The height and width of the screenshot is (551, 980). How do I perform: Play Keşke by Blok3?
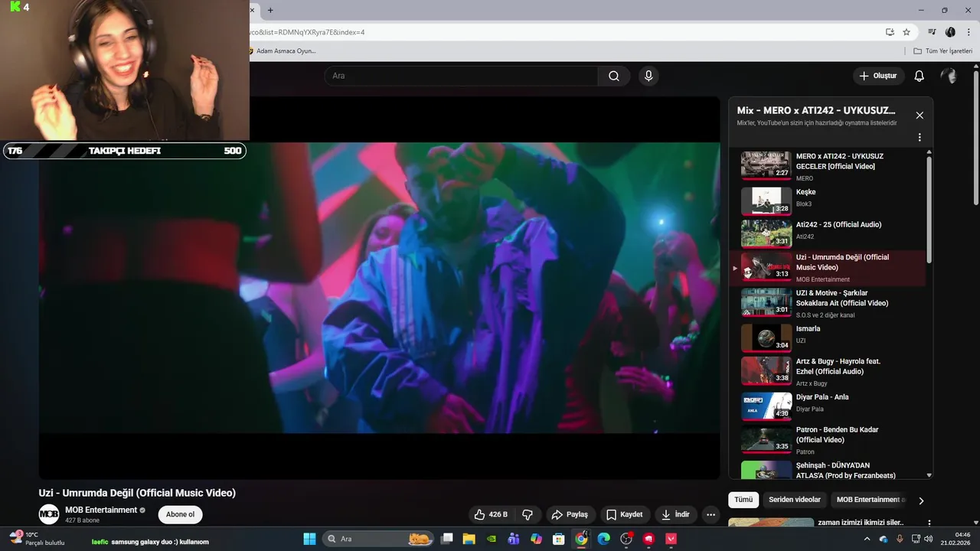point(827,200)
